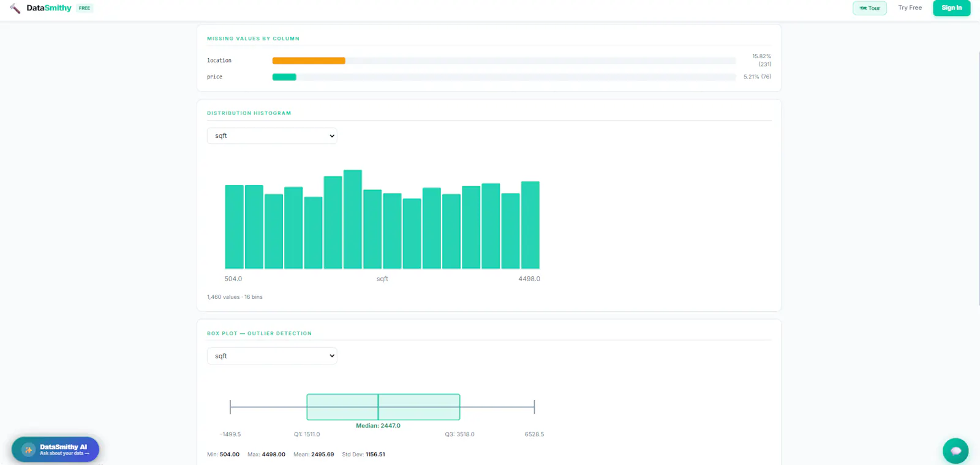The width and height of the screenshot is (980, 465).
Task: Click the 'Missing Values by Column' heading
Action: pyautogui.click(x=253, y=39)
